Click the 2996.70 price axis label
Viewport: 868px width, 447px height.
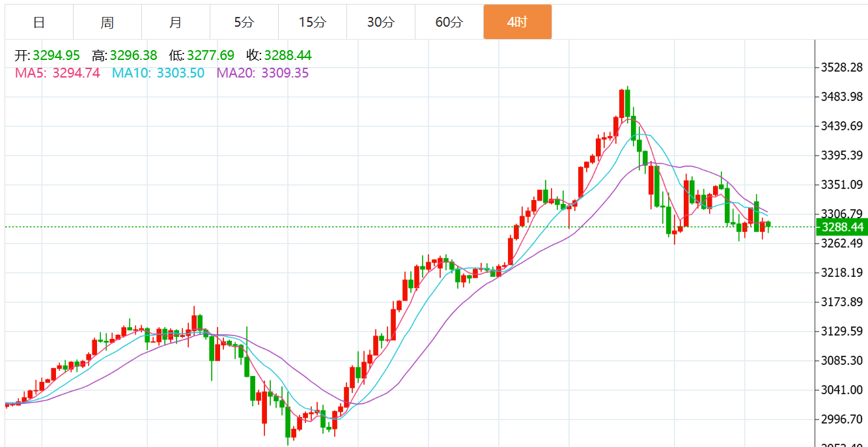point(842,419)
